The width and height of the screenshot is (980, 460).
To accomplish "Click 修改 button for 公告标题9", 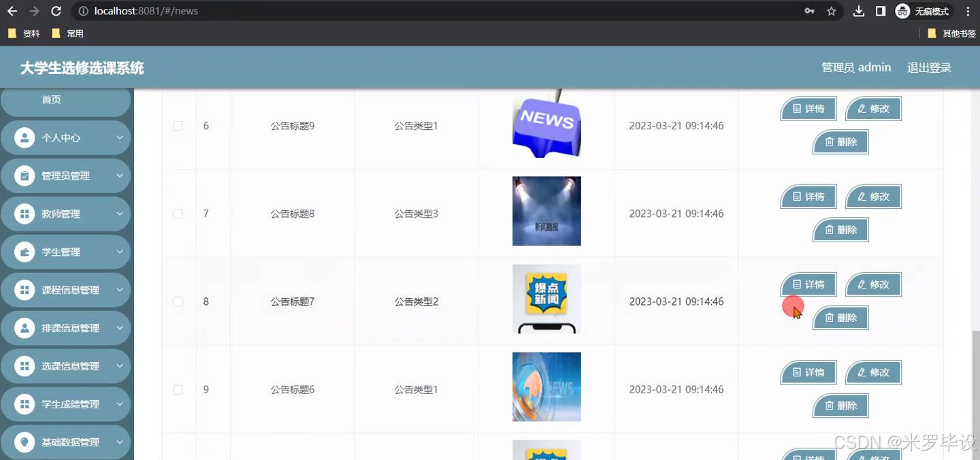I will click(x=874, y=109).
